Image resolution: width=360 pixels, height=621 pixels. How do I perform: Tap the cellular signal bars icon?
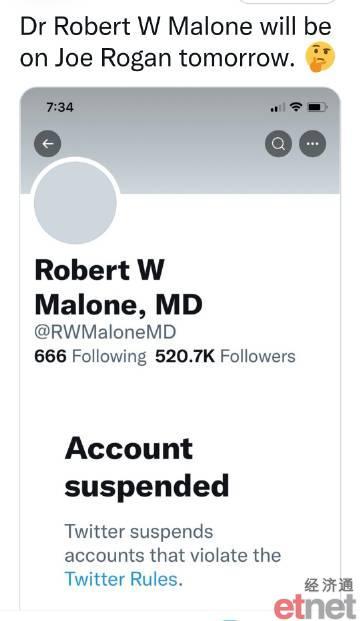[x=278, y=107]
